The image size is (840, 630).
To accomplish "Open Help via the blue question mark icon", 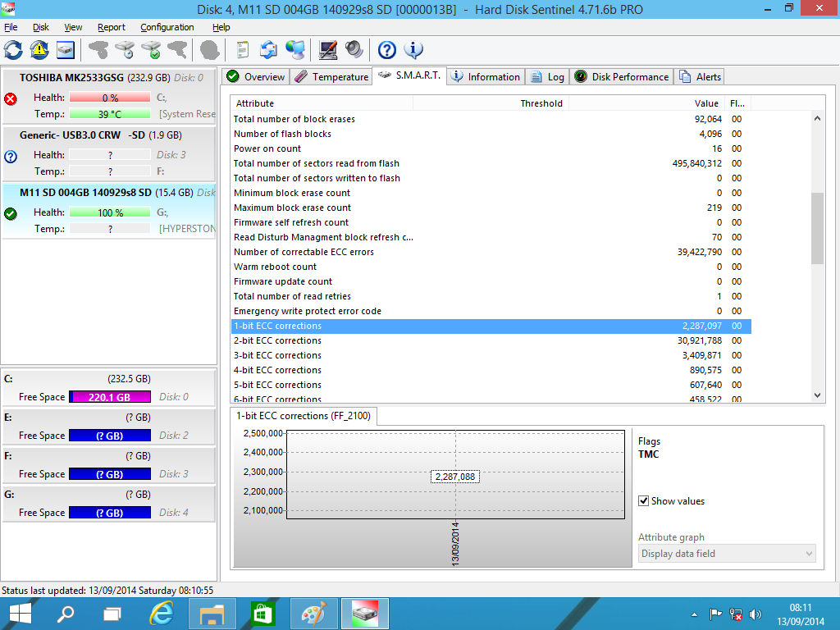I will point(387,50).
